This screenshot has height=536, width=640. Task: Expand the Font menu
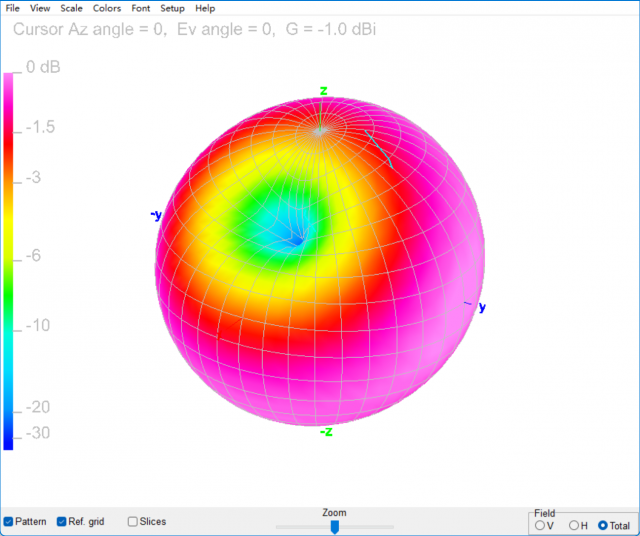coord(141,8)
